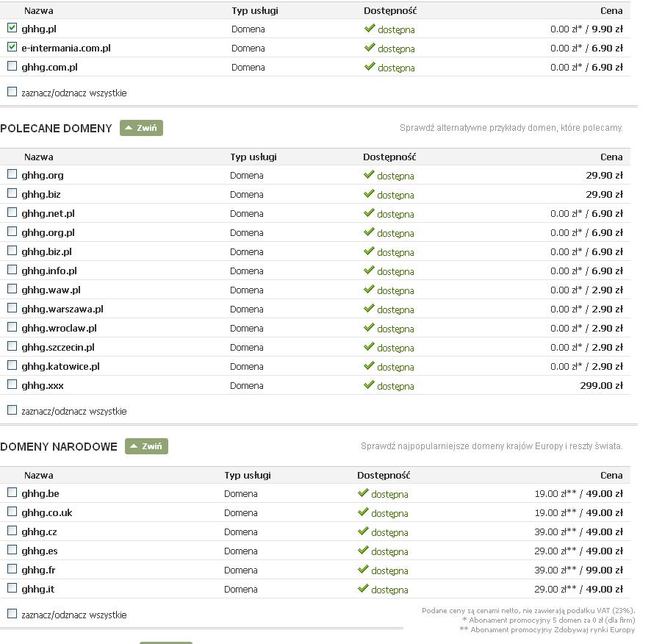Collapse the Polecane Domeny section with Zwiń
Image resolution: width=651 pixels, height=644 pixels.
[x=141, y=128]
